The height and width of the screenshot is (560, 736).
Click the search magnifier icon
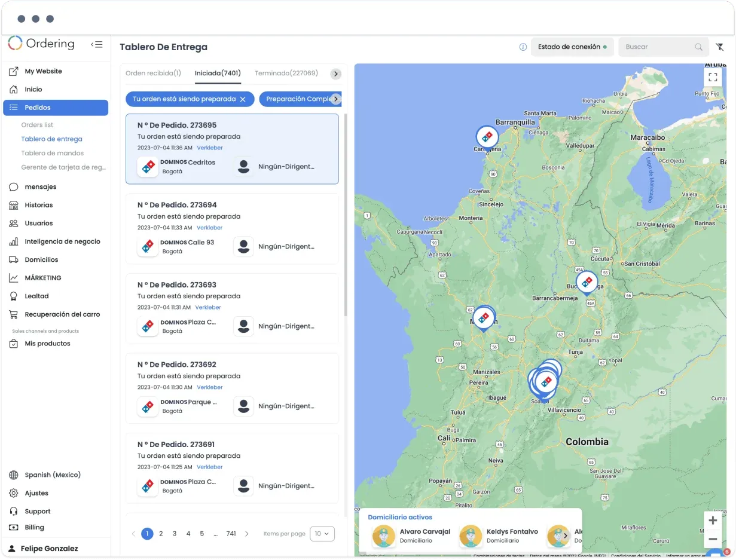[x=698, y=47]
